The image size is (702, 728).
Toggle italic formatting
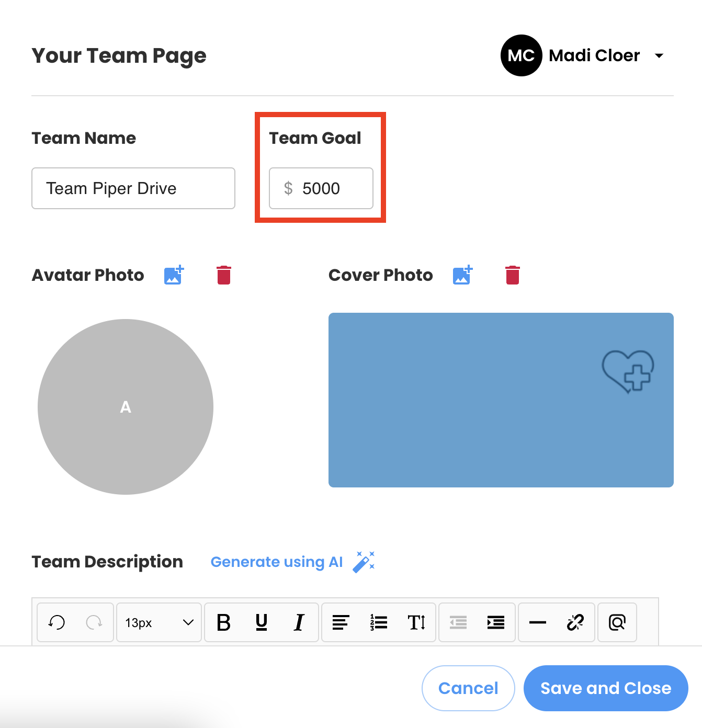coord(299,622)
